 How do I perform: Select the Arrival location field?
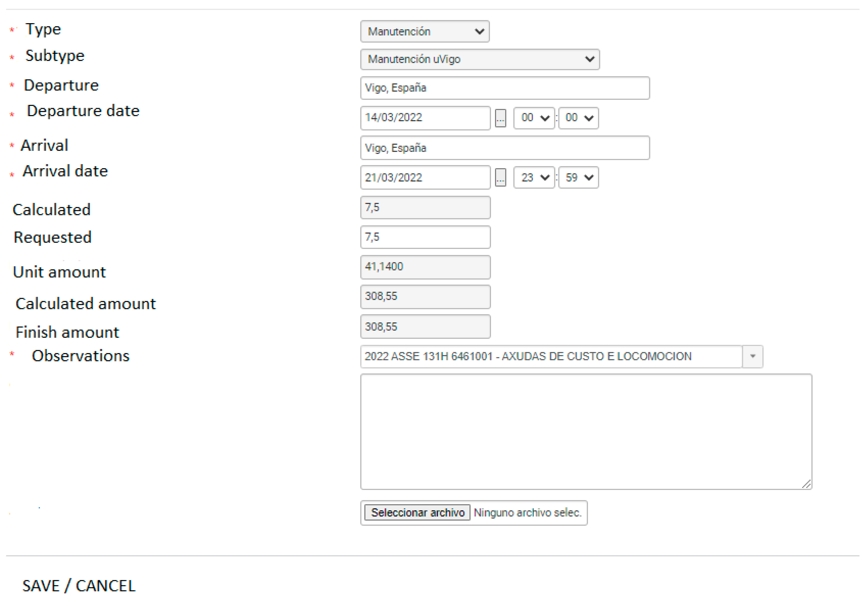[x=505, y=148]
